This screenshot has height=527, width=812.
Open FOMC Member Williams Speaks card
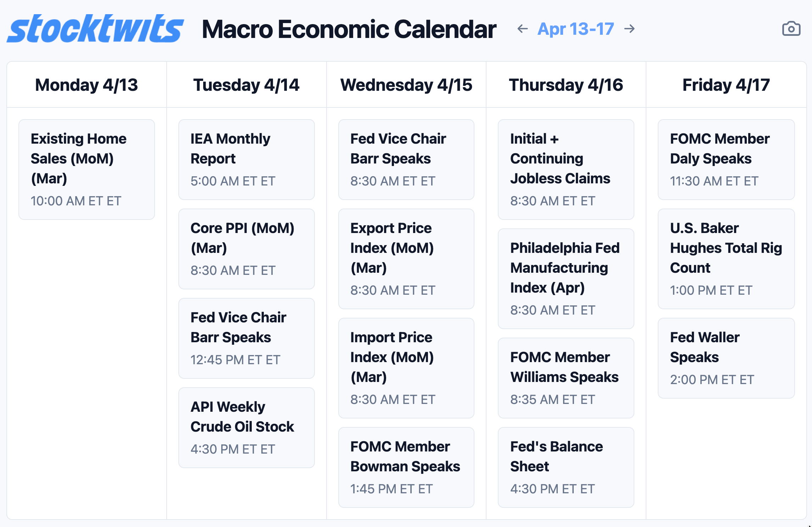[x=566, y=378]
